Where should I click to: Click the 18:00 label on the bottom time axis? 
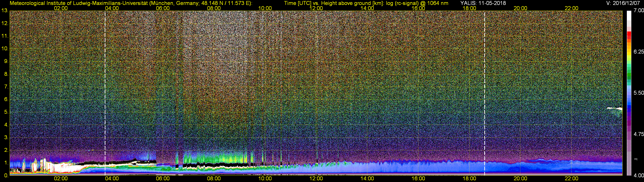tap(469, 179)
